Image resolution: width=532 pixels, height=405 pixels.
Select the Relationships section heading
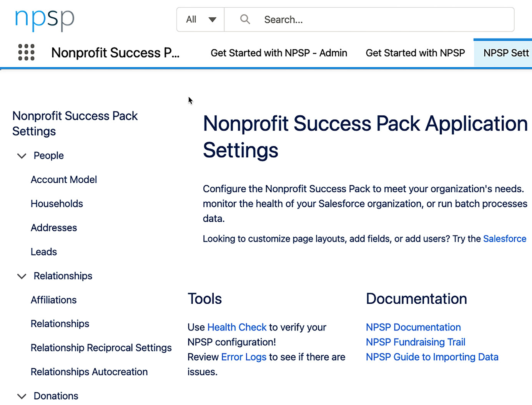point(63,276)
